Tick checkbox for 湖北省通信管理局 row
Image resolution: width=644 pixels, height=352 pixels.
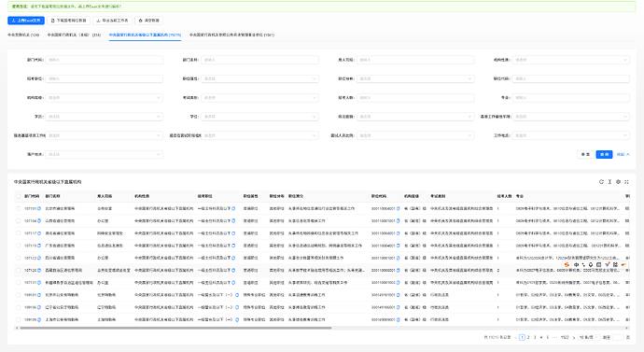[18, 233]
